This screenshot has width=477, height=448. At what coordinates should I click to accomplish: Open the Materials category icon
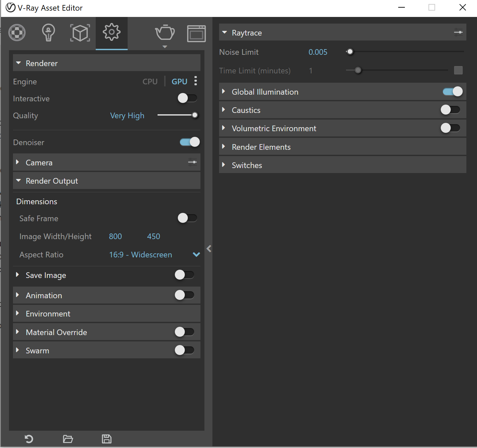[17, 33]
